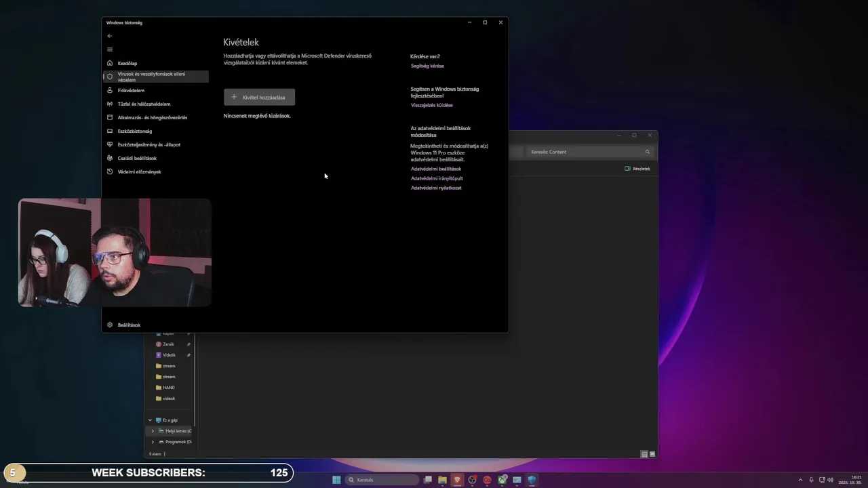Toggle the Részletek pane in File Explorer

point(637,169)
